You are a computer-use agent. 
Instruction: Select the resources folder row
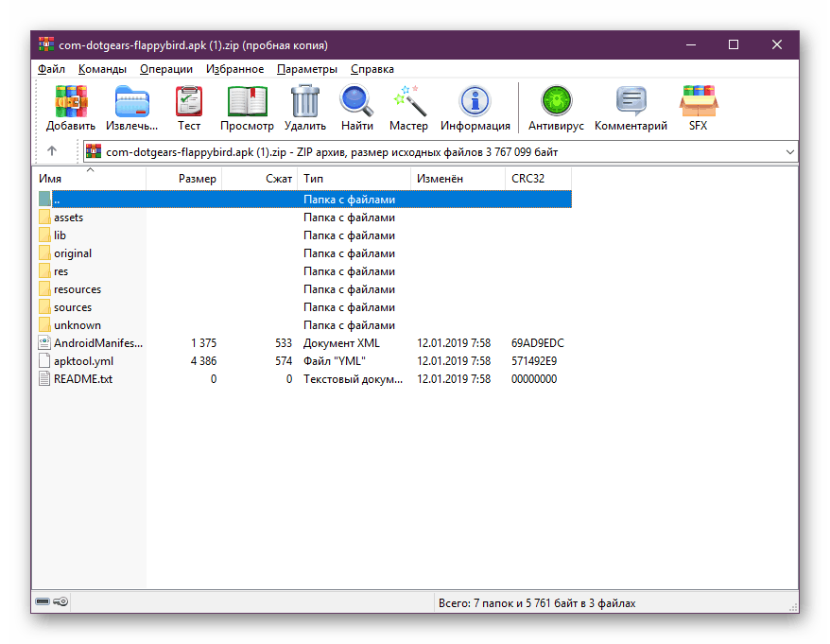305,289
